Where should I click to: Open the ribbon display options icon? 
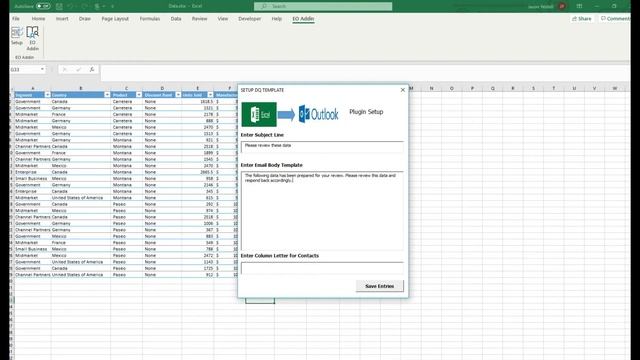[x=579, y=6]
